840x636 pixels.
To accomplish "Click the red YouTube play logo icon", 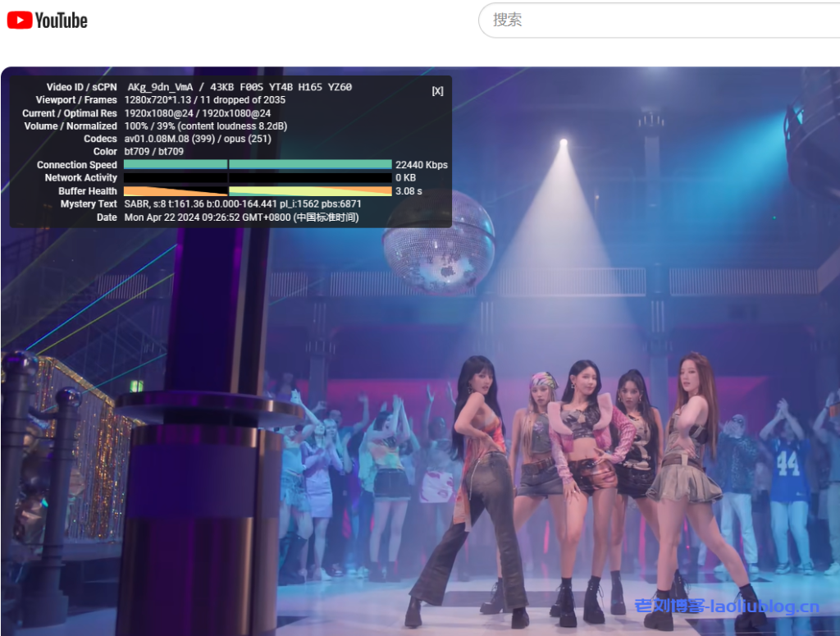I will [x=20, y=20].
